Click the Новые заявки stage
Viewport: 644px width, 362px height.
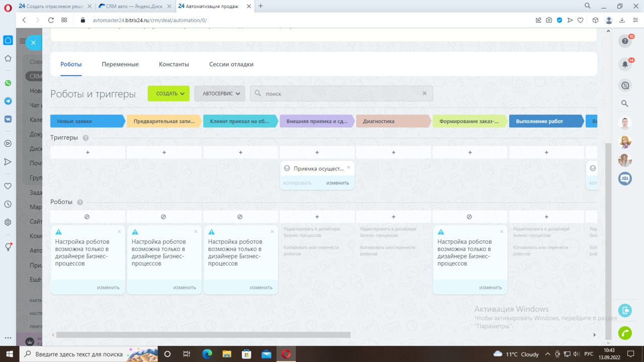click(x=88, y=121)
